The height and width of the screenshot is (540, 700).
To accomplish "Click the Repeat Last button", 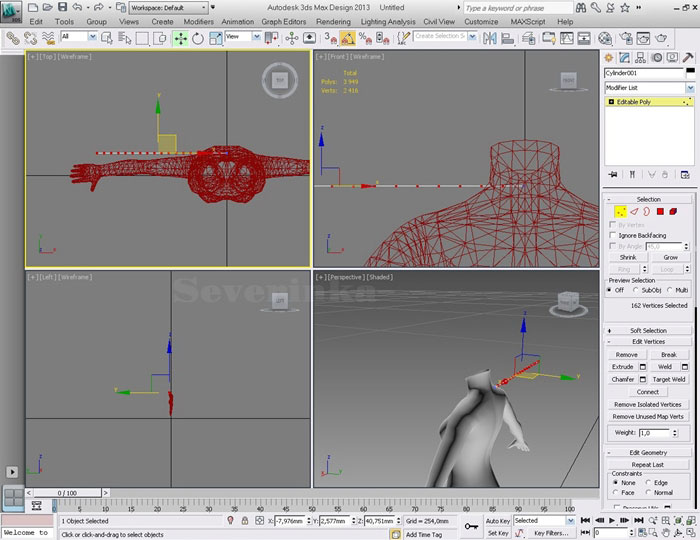I will (648, 465).
